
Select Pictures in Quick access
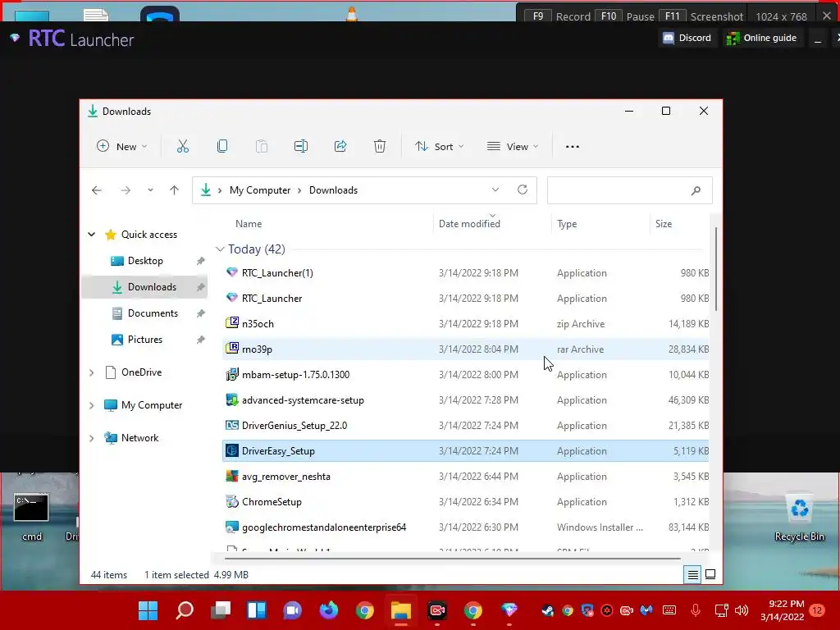pos(144,340)
